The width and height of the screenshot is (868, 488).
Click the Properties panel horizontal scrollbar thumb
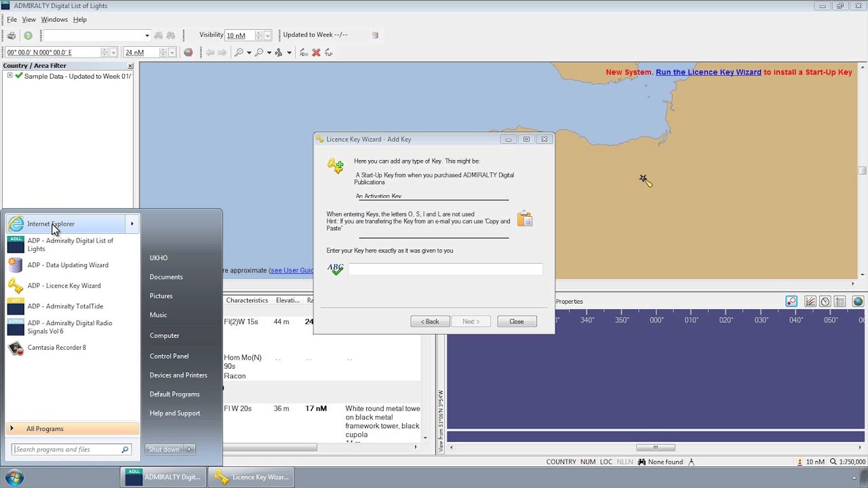[655, 447]
